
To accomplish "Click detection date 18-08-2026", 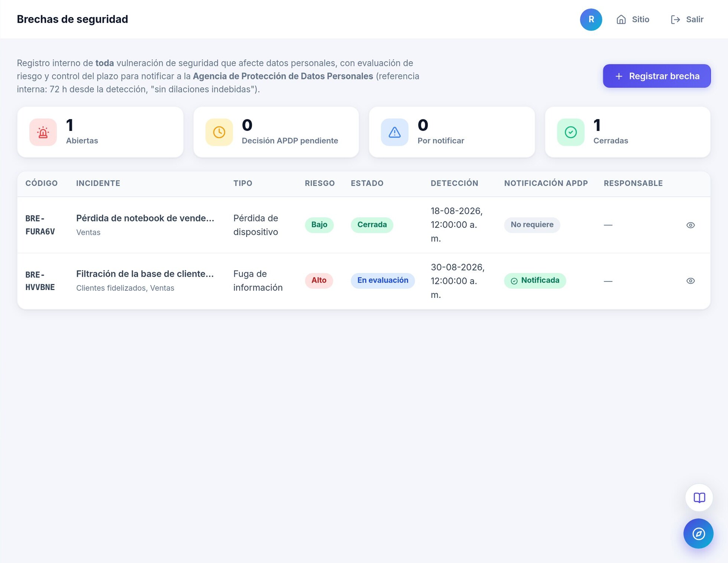I will (x=456, y=225).
